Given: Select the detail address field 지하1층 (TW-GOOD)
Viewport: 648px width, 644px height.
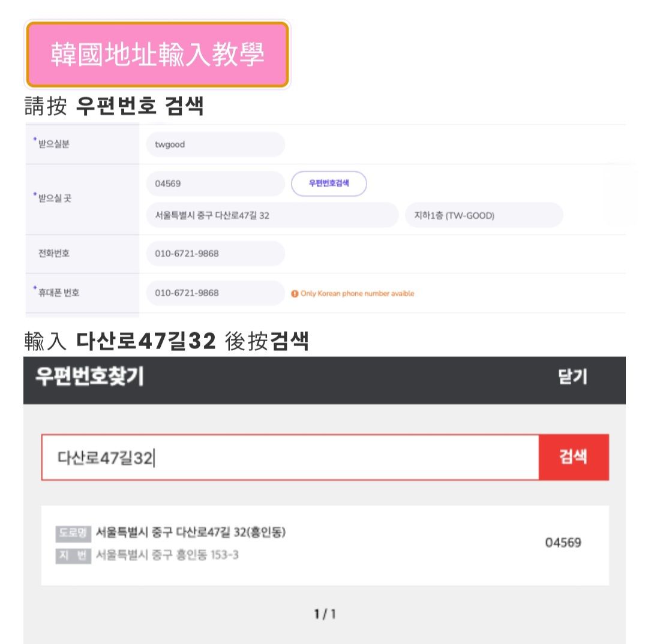Looking at the screenshot, I should point(484,215).
